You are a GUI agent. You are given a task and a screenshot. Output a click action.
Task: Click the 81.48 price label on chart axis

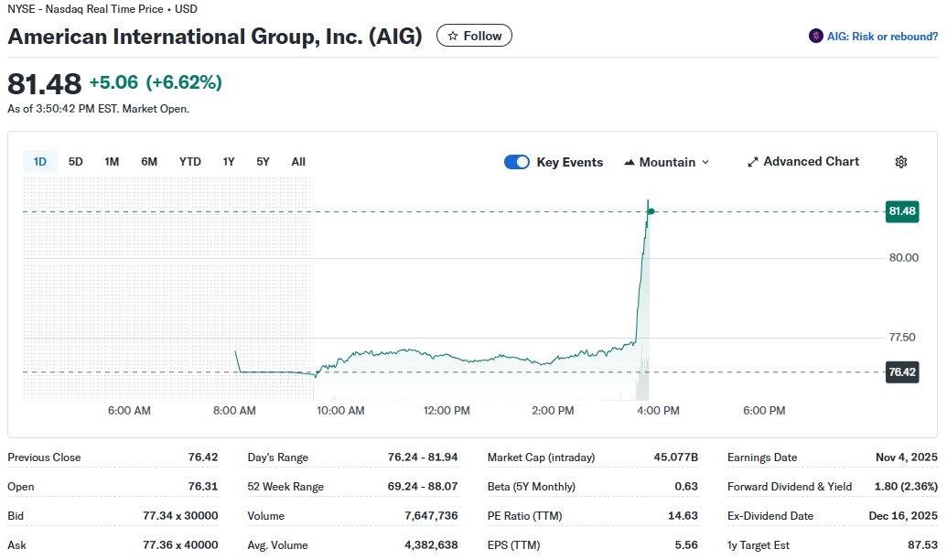pos(901,211)
